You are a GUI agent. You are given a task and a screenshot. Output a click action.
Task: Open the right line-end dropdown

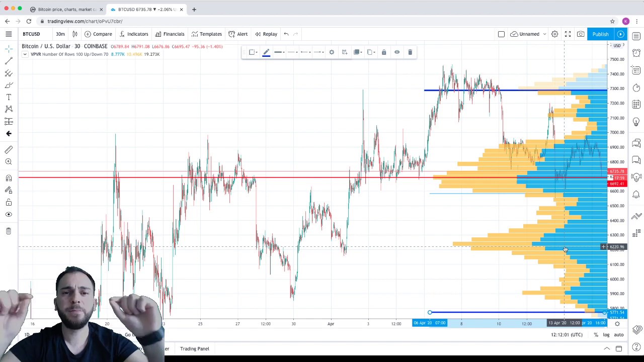(318, 52)
